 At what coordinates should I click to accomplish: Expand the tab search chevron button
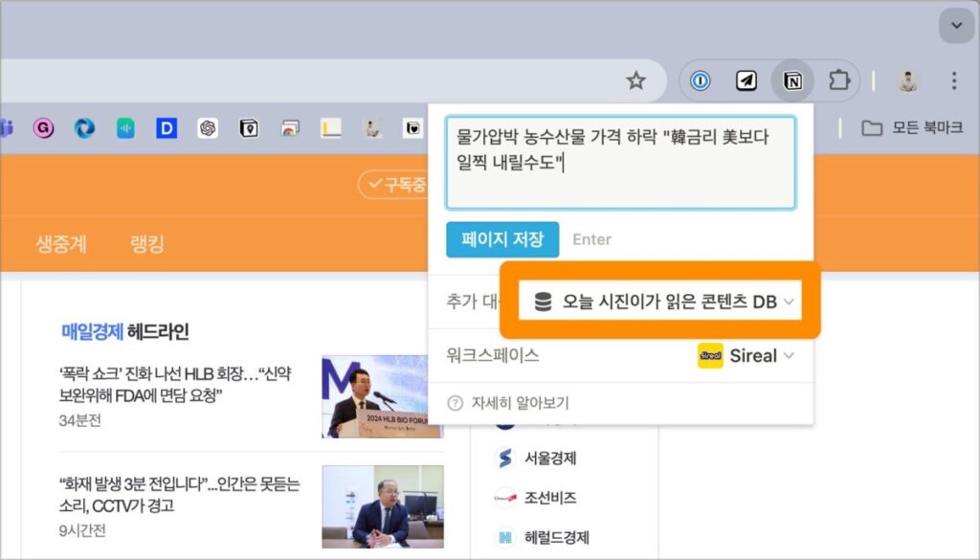click(x=956, y=25)
